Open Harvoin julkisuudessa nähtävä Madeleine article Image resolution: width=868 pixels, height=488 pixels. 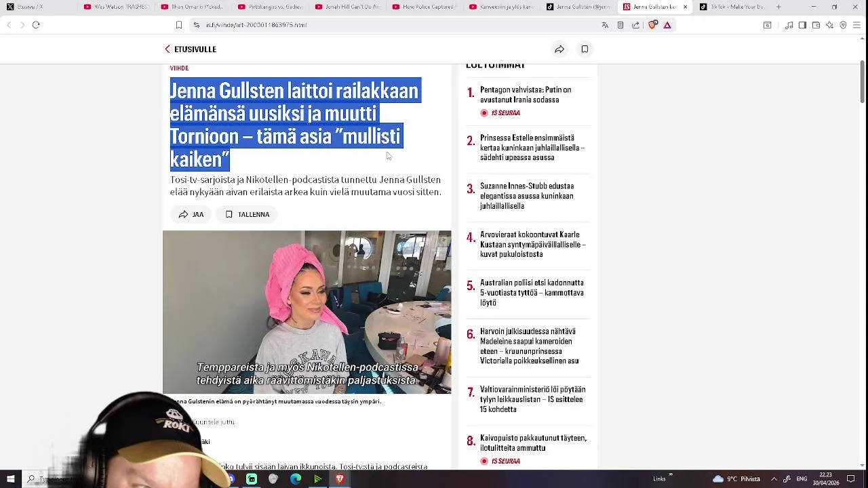pyautogui.click(x=529, y=346)
